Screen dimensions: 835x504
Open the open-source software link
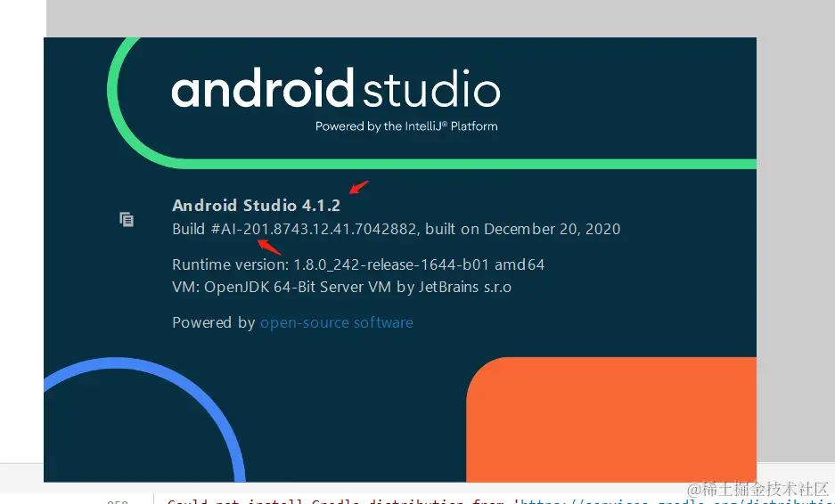(337, 322)
